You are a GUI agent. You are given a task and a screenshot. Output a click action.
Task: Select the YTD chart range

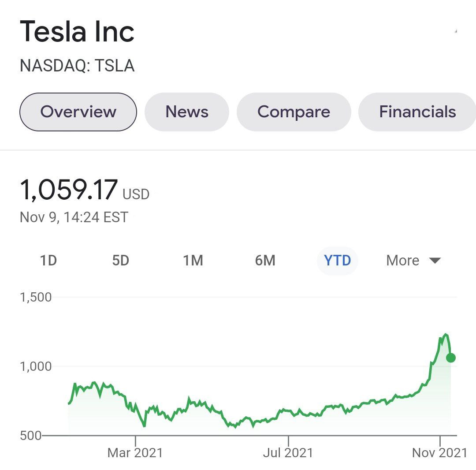pos(337,260)
